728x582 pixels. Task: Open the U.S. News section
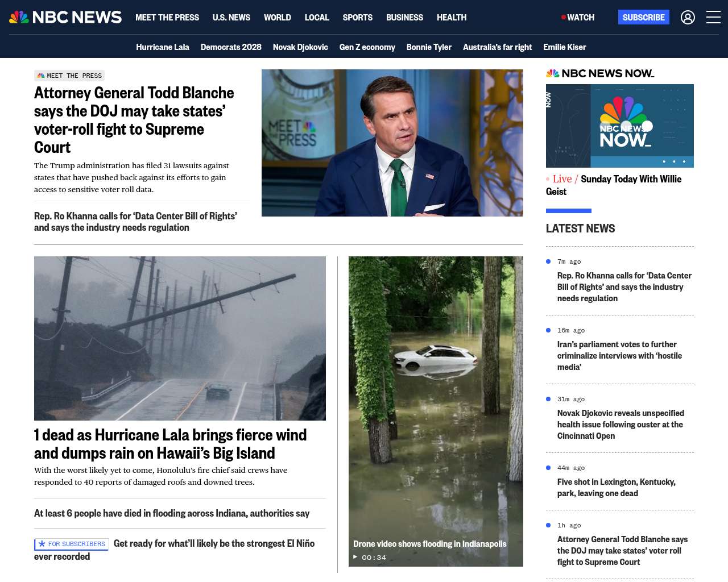coord(231,18)
